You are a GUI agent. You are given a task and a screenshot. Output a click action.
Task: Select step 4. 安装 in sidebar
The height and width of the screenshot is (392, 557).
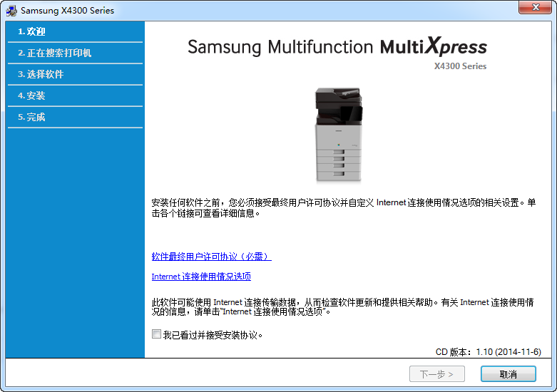click(75, 96)
